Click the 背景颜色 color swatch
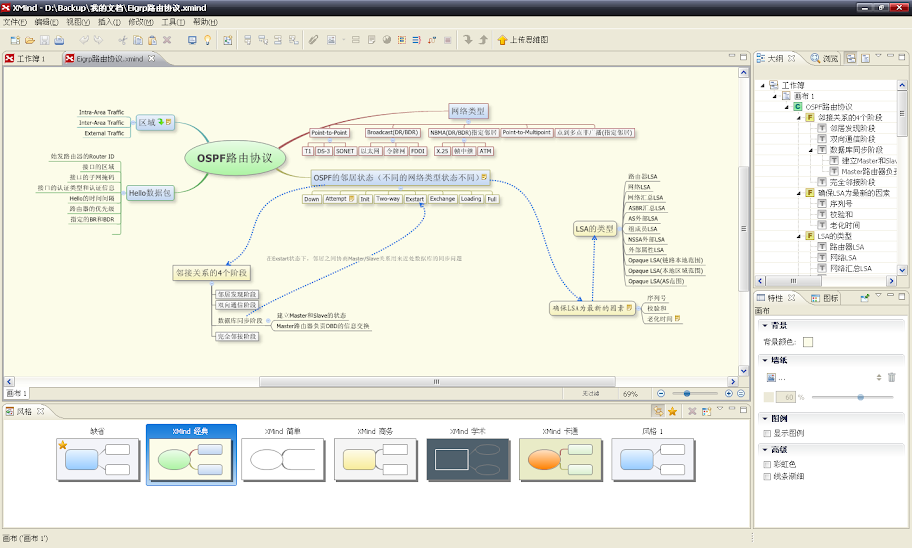 [x=808, y=342]
